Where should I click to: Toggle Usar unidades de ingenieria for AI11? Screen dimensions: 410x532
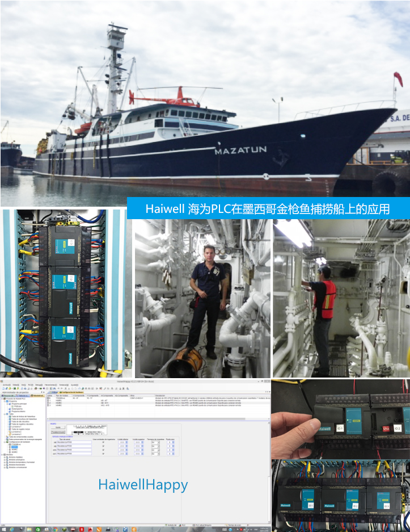click(x=103, y=454)
